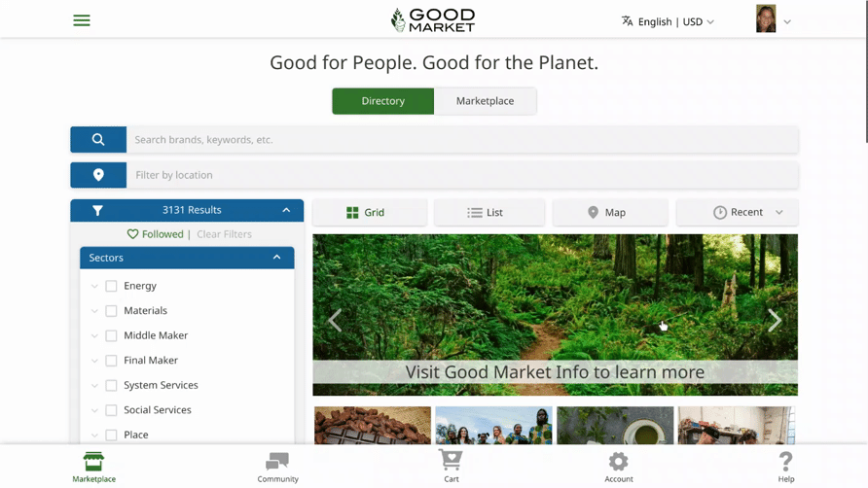
Task: Check the Energy sector checkbox
Action: click(x=111, y=286)
